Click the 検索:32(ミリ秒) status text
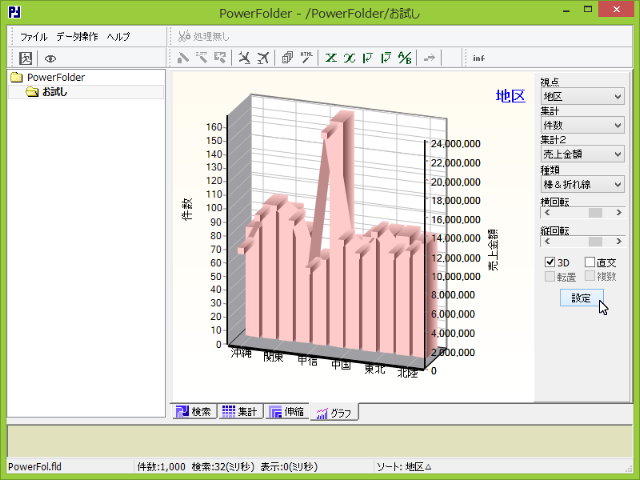 pyautogui.click(x=223, y=467)
